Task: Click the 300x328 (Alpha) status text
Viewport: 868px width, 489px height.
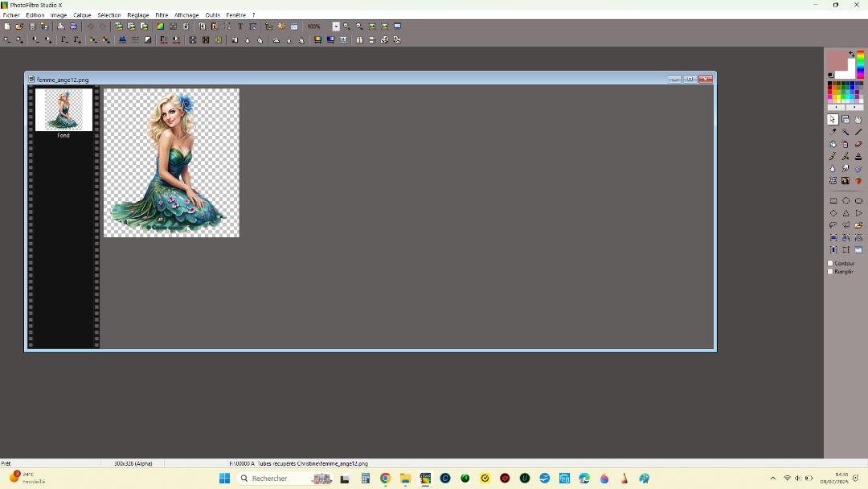Action: click(x=133, y=463)
